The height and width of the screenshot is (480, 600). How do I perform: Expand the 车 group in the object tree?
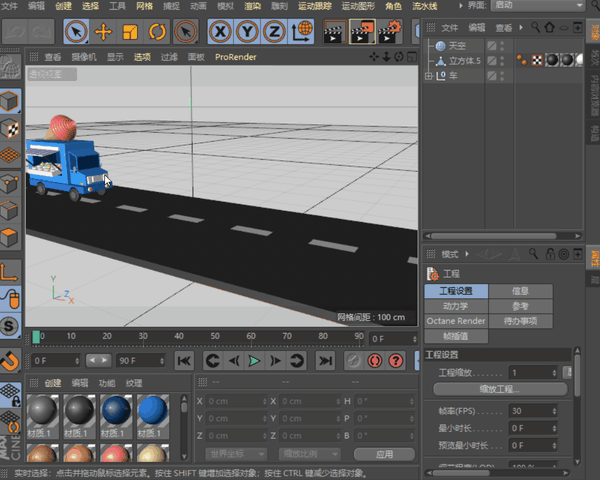[x=429, y=75]
